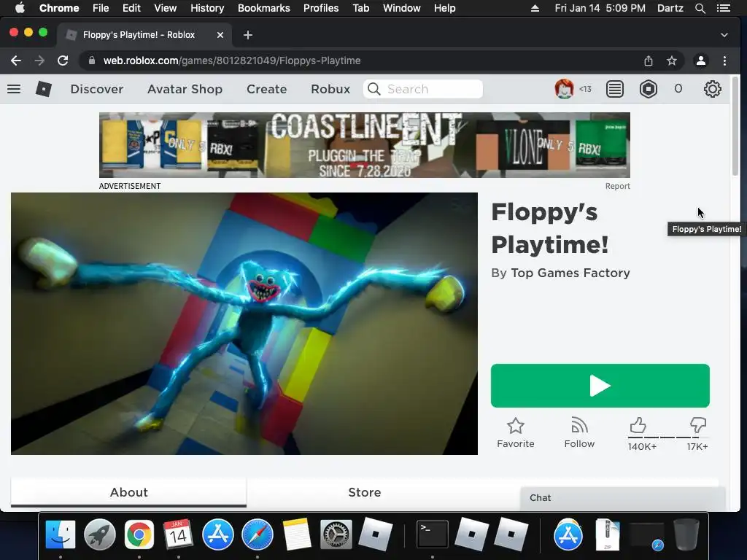Click the Chrome back arrow
Screen dimensions: 747x560
tap(16, 61)
